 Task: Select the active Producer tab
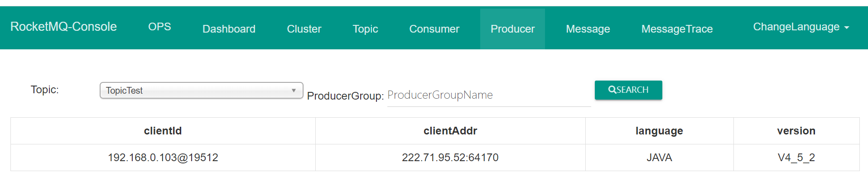pyautogui.click(x=512, y=29)
